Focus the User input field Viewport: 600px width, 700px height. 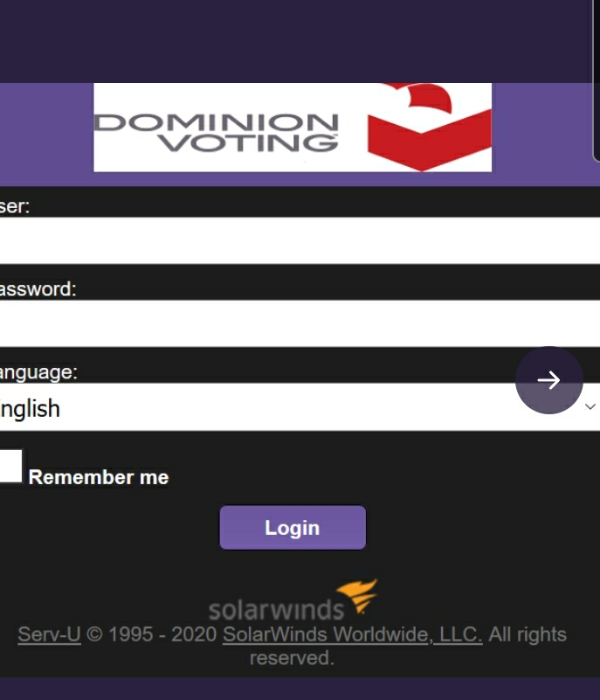pos(297,240)
